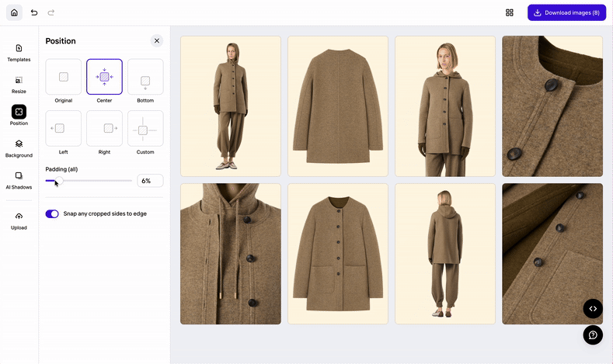This screenshot has width=613, height=364.
Task: Close the Position panel
Action: [157, 40]
